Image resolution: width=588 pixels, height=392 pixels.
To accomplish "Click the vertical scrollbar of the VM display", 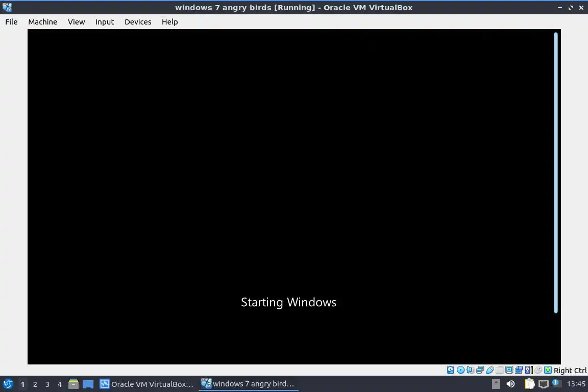I will click(x=556, y=173).
